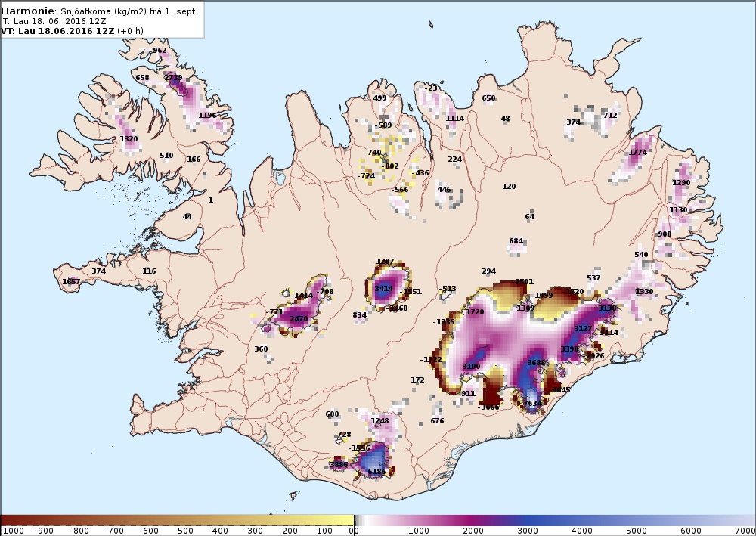This screenshot has height=536, width=756.
Task: Click the 3886 value label
Action: click(339, 465)
